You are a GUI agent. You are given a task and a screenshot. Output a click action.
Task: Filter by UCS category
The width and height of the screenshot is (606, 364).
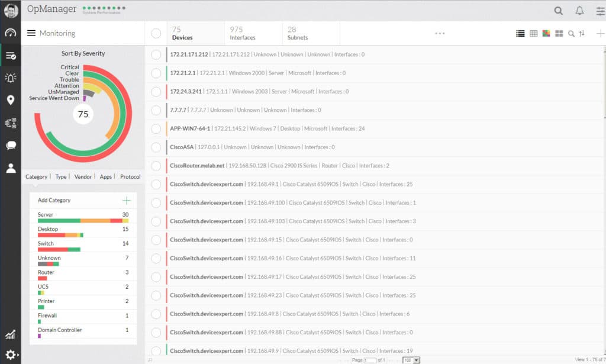click(x=83, y=289)
